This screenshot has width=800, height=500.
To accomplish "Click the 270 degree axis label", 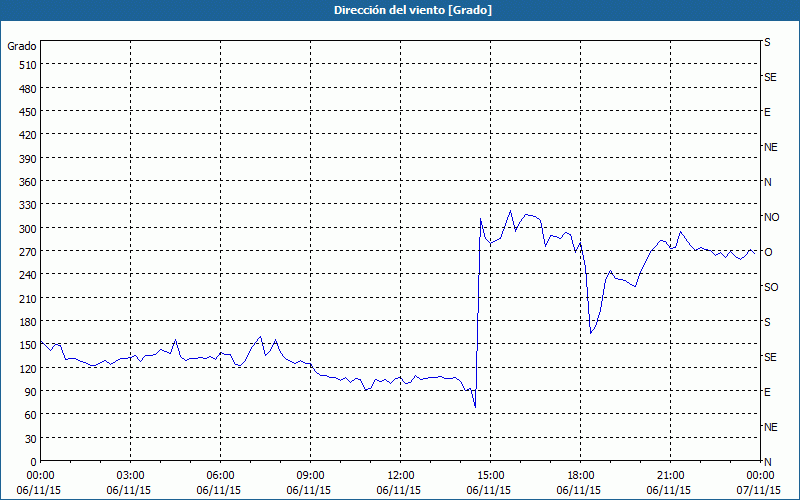I will coord(28,252).
